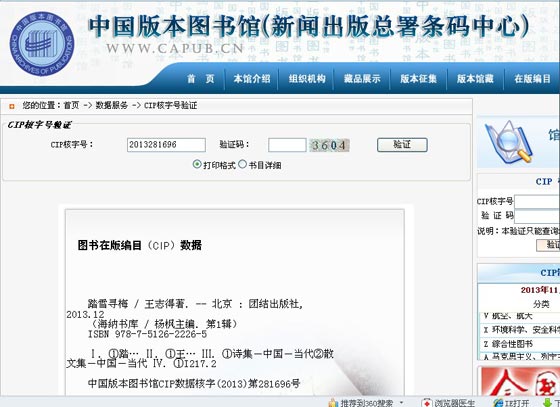The height and width of the screenshot is (407, 560).
Task: Open the dropdown arrow next to 推荐到360搜索
Action: (x=402, y=403)
